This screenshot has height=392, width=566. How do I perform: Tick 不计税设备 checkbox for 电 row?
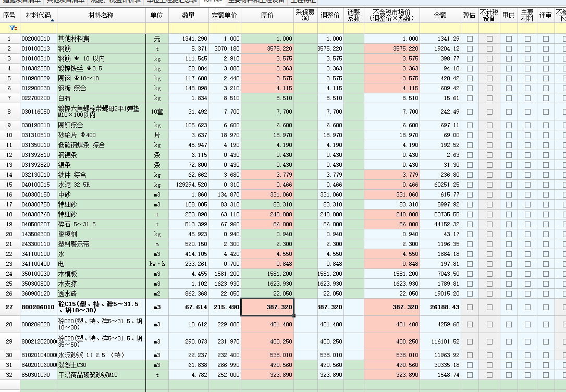coord(489,264)
